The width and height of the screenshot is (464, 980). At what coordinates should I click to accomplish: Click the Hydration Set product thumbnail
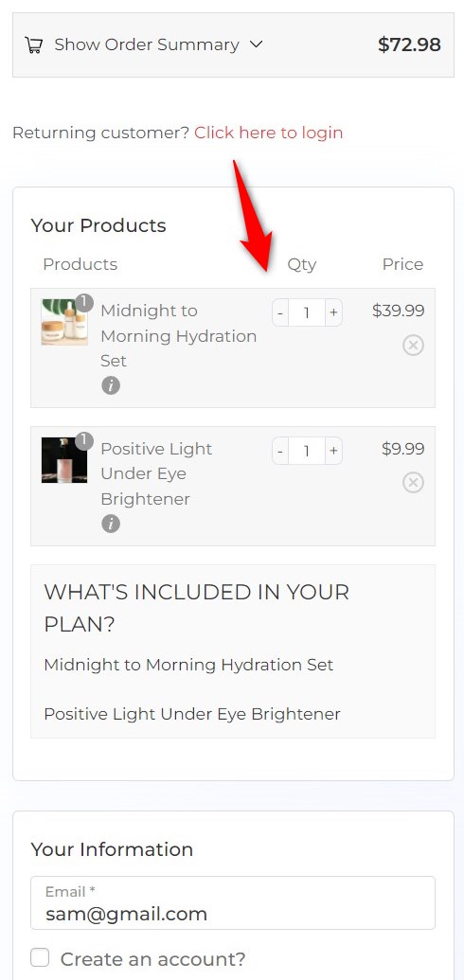pyautogui.click(x=64, y=322)
